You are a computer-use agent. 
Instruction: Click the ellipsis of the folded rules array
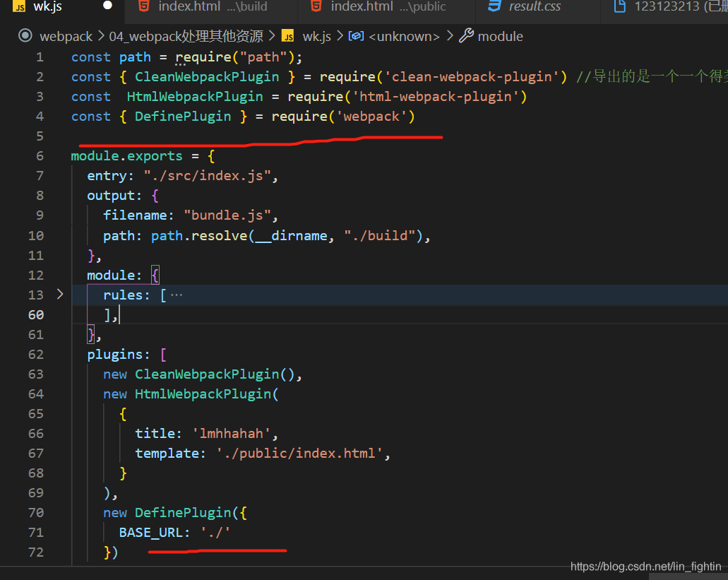coord(177,295)
